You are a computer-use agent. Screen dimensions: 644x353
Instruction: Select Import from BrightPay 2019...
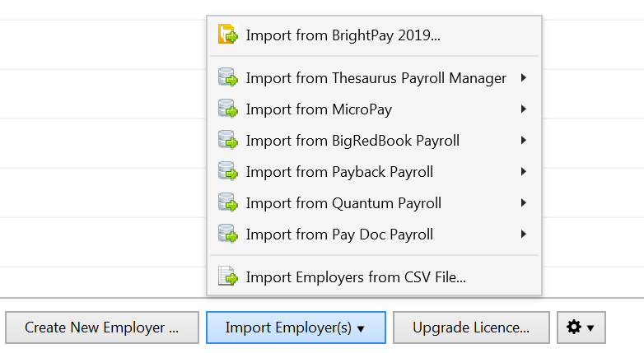(374, 35)
